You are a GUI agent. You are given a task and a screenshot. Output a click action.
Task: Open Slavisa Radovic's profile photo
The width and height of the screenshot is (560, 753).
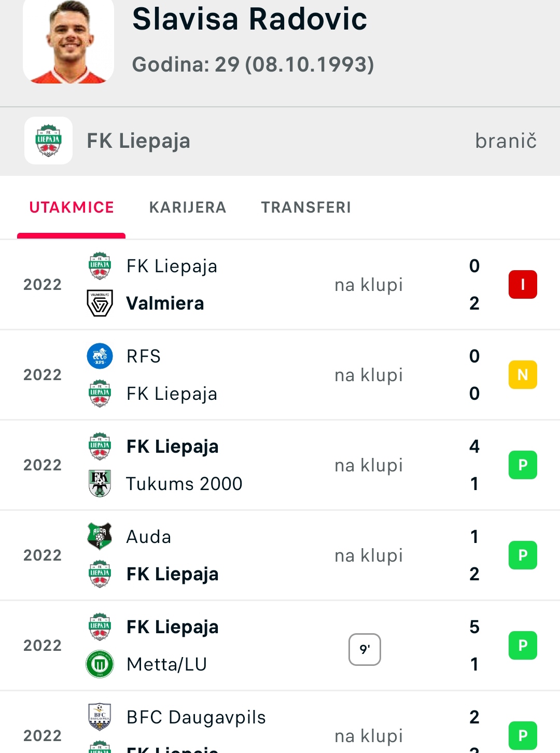(x=68, y=41)
